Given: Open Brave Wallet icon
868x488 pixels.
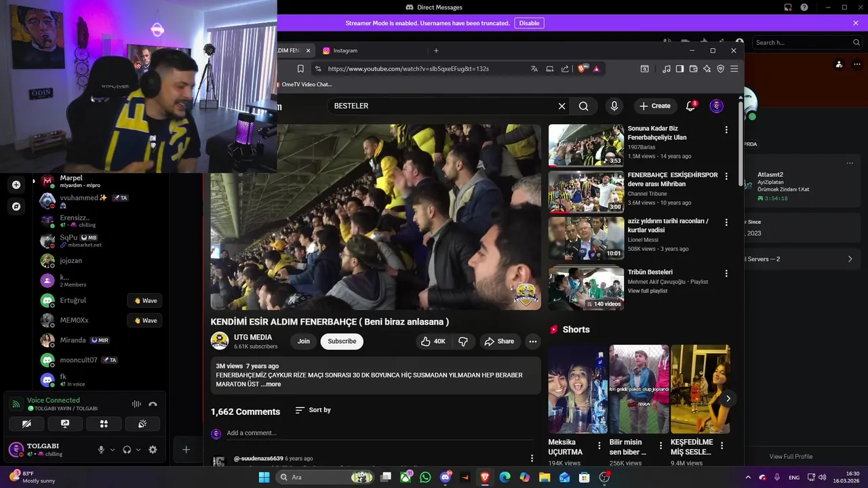Looking at the screenshot, I should pos(693,68).
